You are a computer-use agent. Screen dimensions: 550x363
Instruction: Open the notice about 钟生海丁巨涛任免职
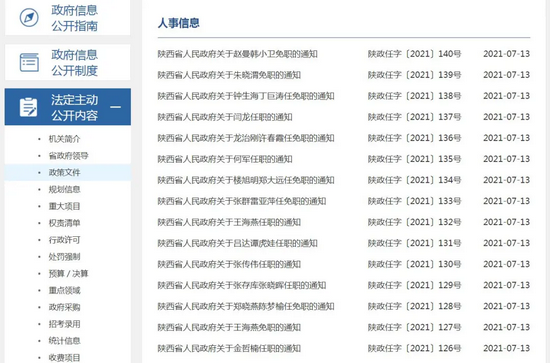coord(246,96)
